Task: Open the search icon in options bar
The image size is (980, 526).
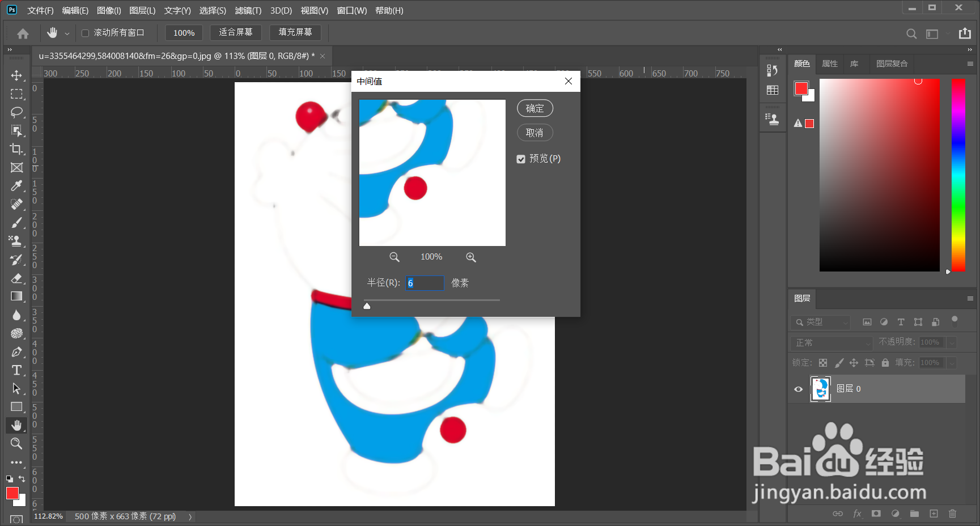Action: pyautogui.click(x=911, y=33)
